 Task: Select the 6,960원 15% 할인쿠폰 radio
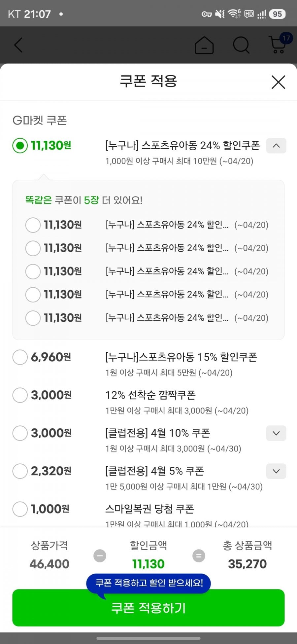click(x=20, y=357)
